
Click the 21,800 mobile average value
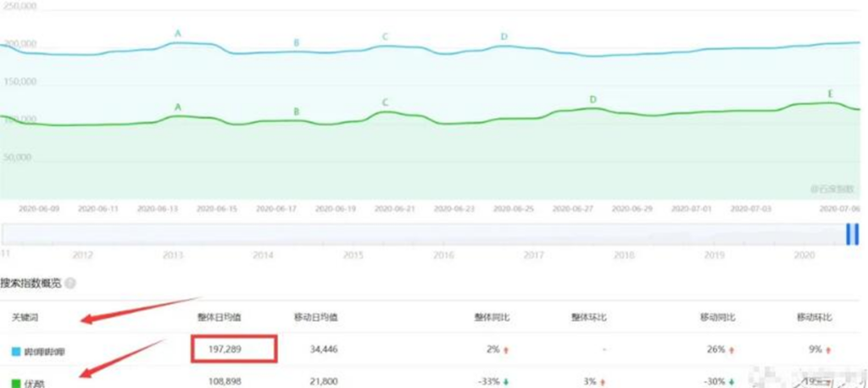point(323,382)
